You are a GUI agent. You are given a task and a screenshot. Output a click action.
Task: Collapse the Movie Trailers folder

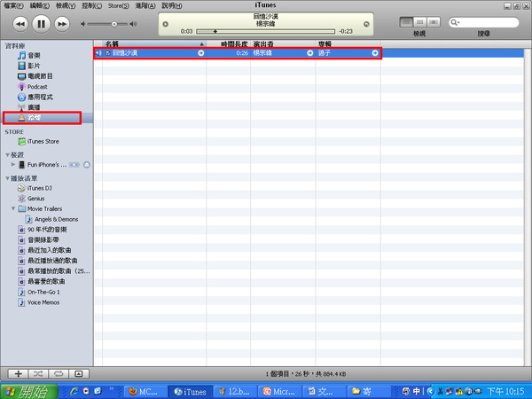pos(13,208)
